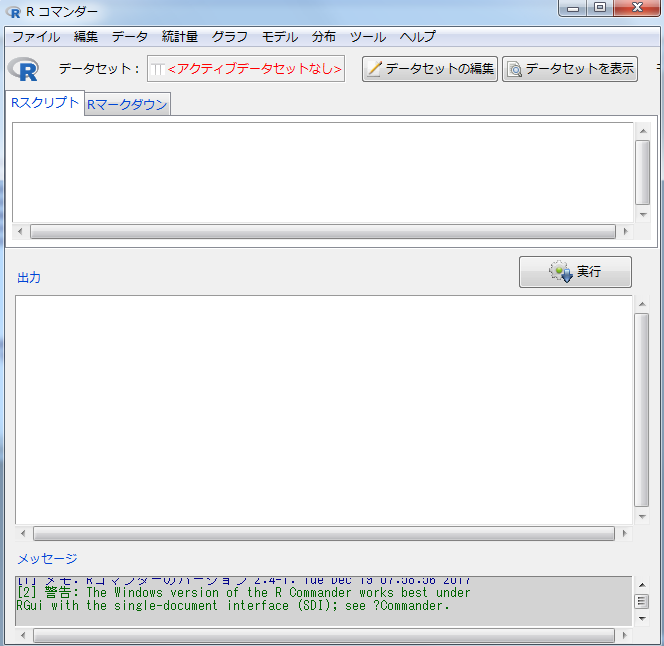Click output area scroll up arrow

click(642, 304)
